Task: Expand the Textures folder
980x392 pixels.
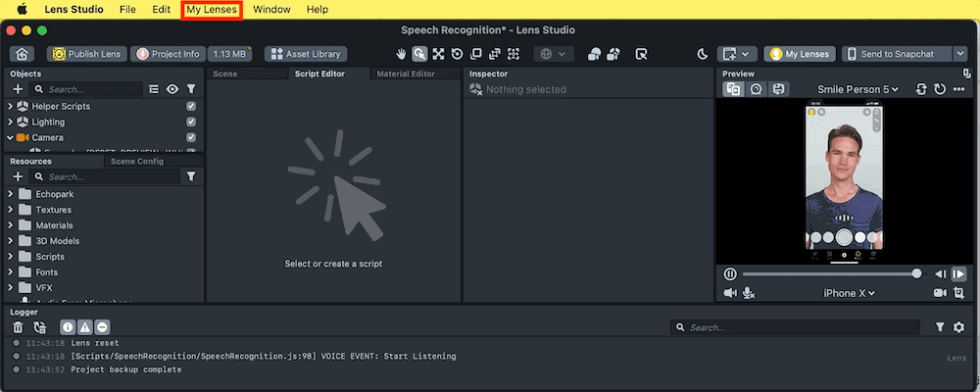Action: click(11, 210)
